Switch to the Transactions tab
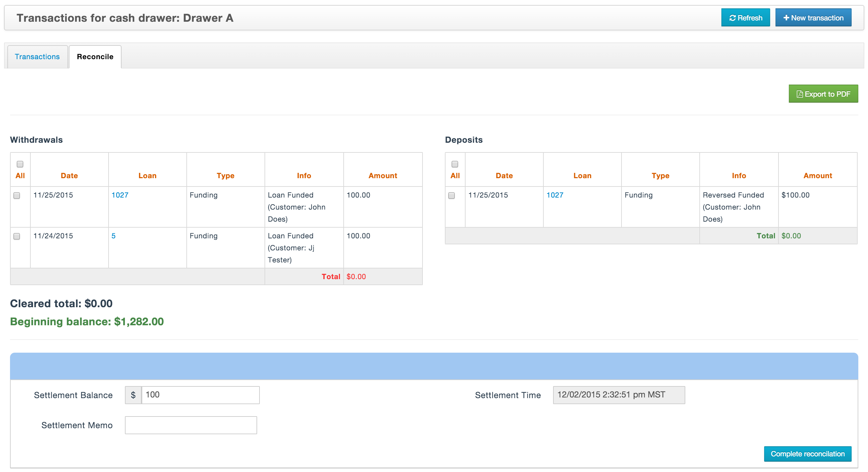The height and width of the screenshot is (472, 868). [x=37, y=56]
